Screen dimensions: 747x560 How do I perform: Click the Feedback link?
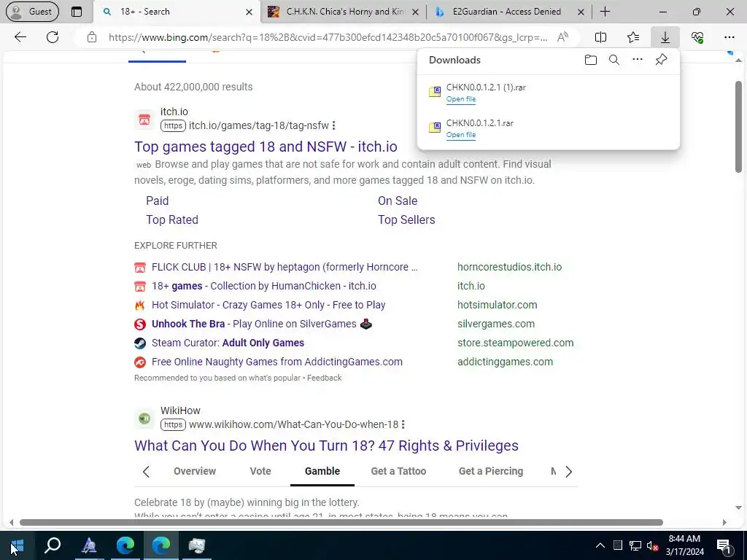325,378
